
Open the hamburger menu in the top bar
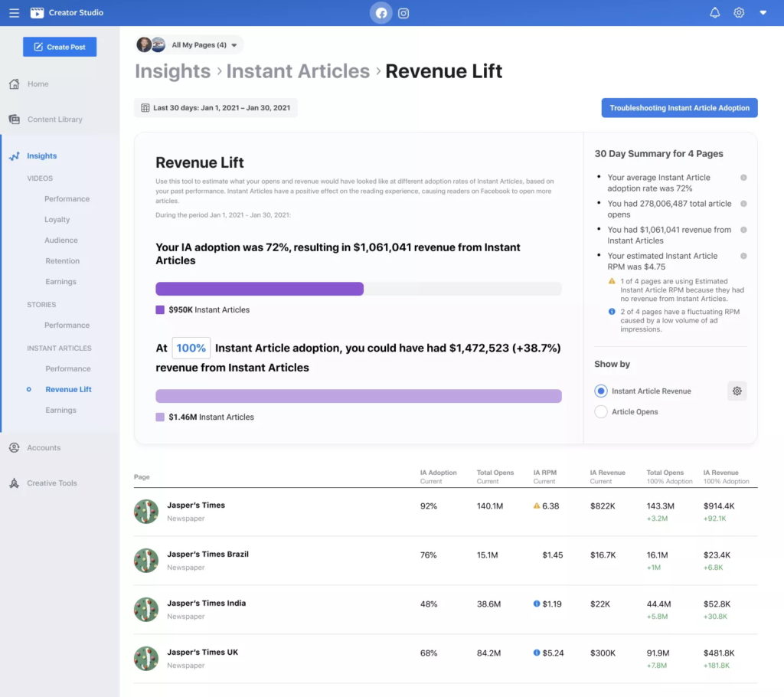coord(14,12)
